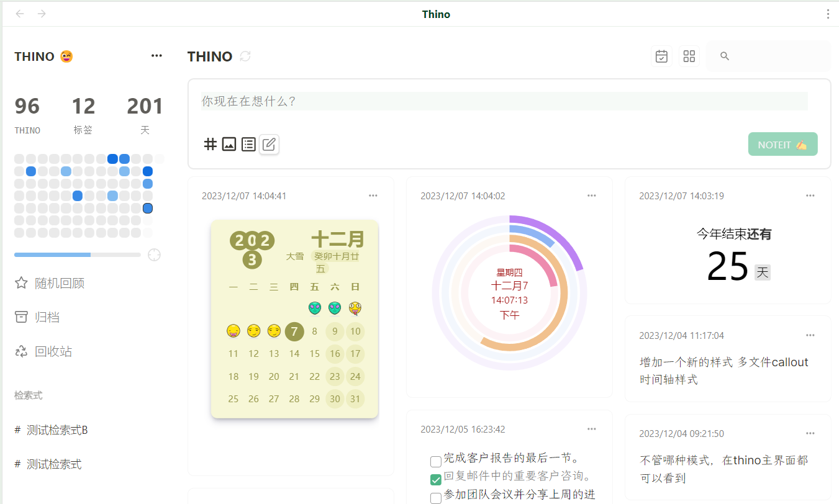Select day 31 in the calendar
Viewport: 839px width, 504px height.
[355, 398]
